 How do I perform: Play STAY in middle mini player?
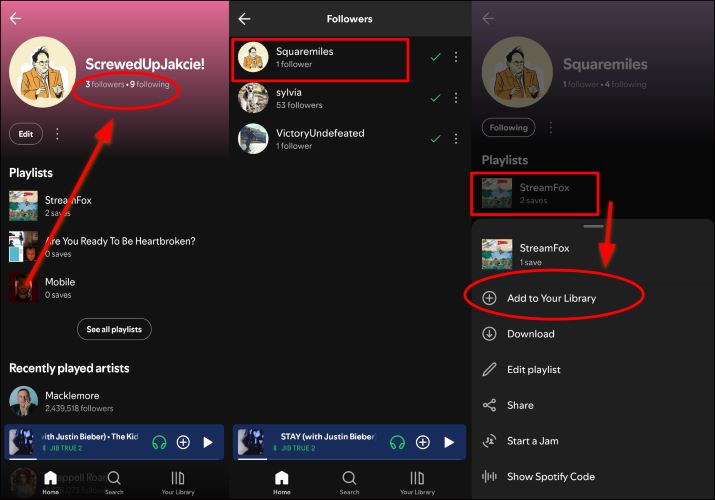[449, 442]
